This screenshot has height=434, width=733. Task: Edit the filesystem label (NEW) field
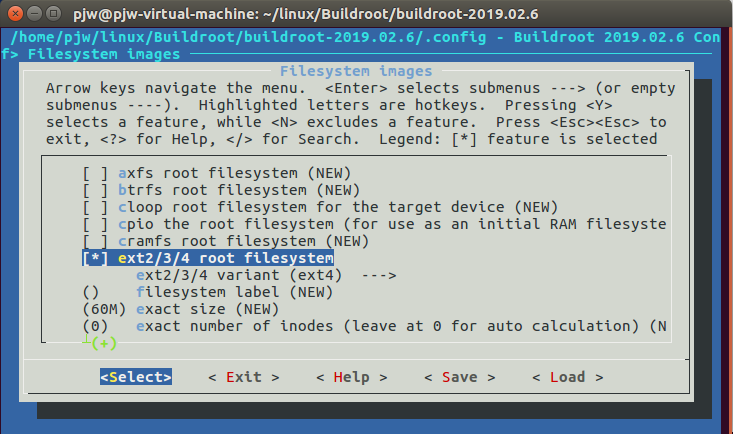click(x=208, y=292)
